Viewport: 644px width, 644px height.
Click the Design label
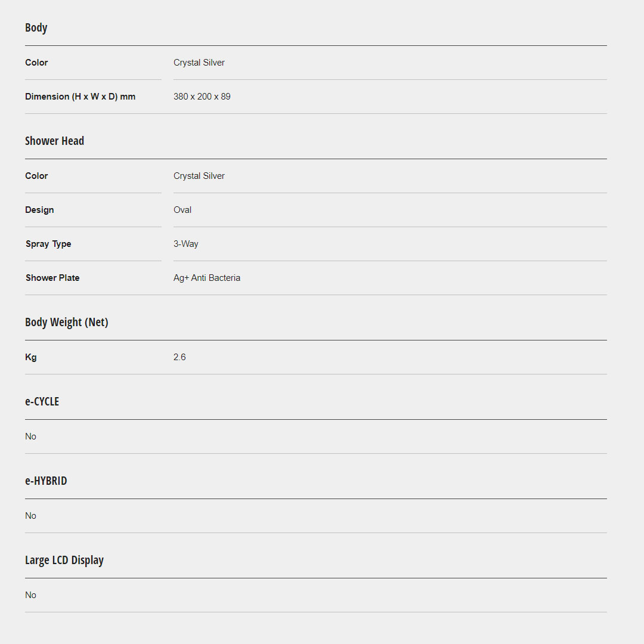click(39, 210)
